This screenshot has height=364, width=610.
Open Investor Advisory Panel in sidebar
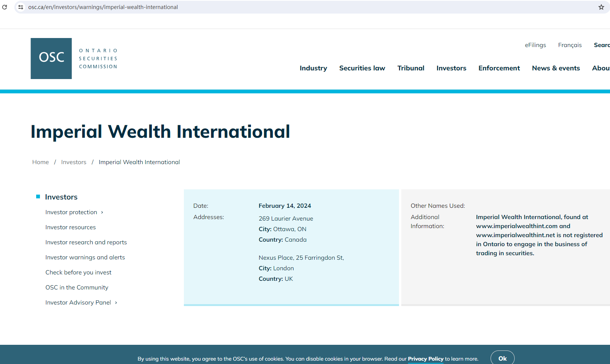[78, 303]
